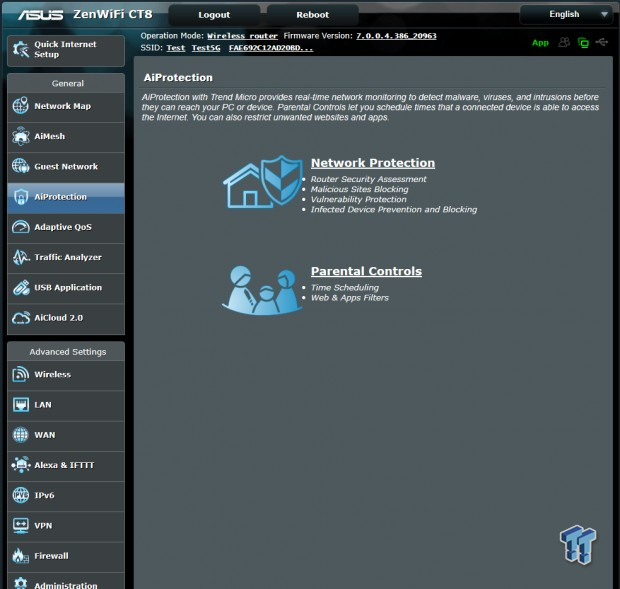620x589 pixels.
Task: Click the VPN monitor icon
Action: [x=21, y=526]
